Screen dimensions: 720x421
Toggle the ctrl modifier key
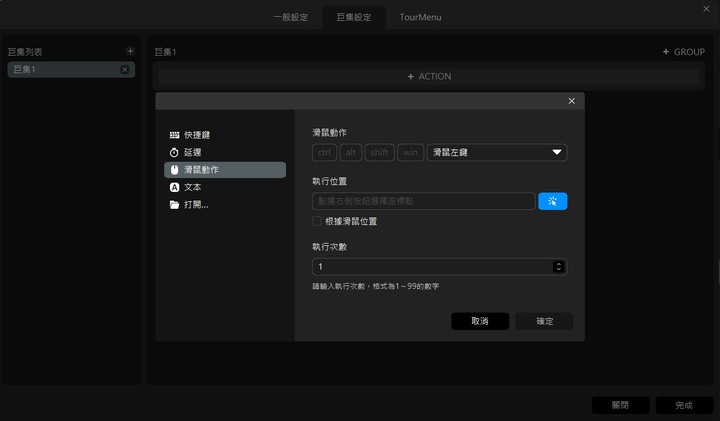pyautogui.click(x=324, y=152)
